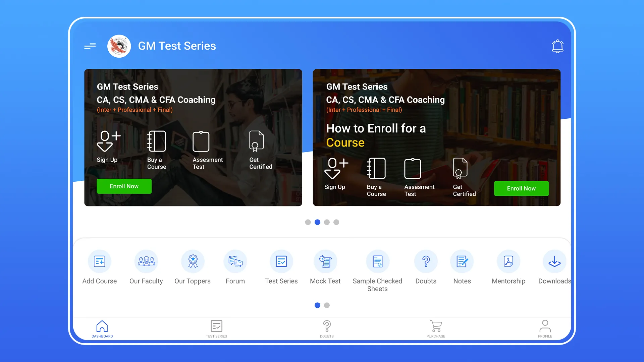The height and width of the screenshot is (362, 644).
Task: Open the Our Toppers icon
Action: click(x=193, y=261)
